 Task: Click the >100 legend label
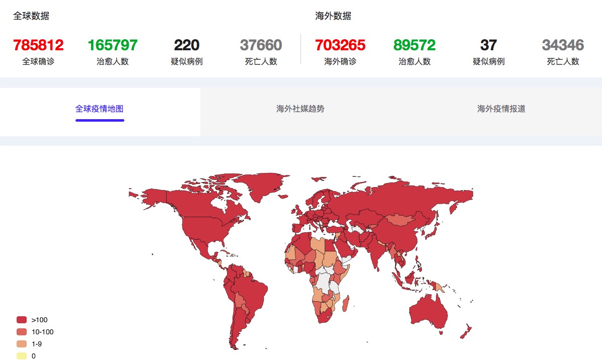pos(40,320)
